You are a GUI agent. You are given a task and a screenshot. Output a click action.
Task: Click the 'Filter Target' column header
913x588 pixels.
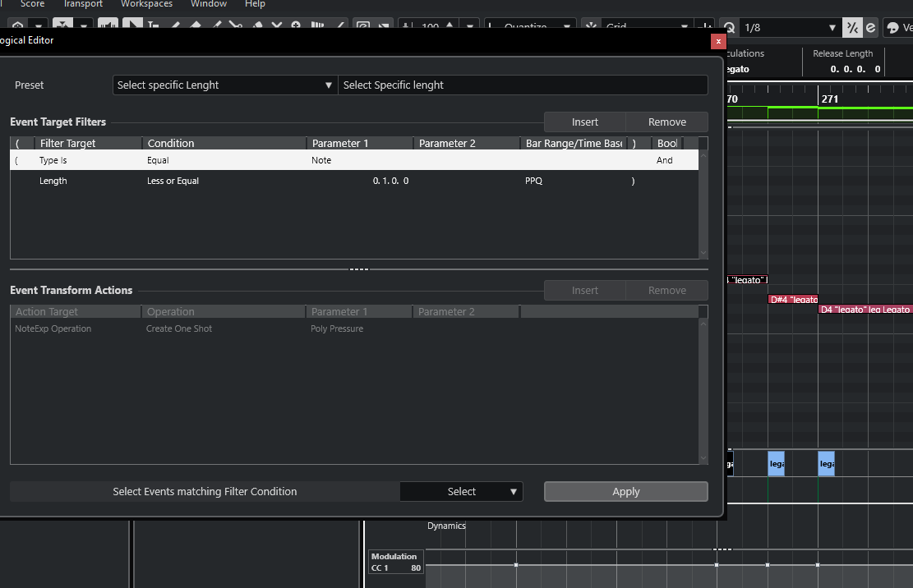click(x=88, y=143)
